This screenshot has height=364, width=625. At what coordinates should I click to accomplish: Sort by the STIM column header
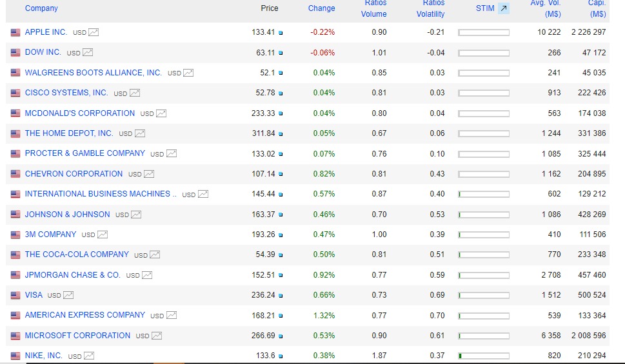[x=485, y=8]
